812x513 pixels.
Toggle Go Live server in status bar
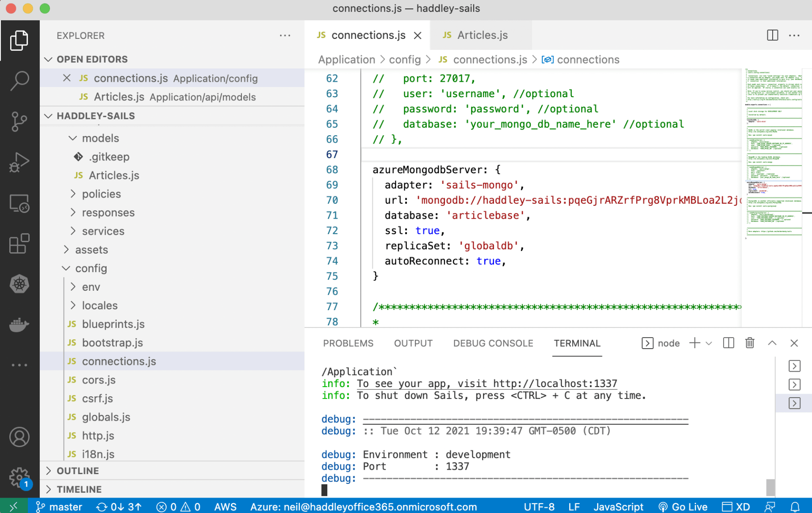[683, 507]
